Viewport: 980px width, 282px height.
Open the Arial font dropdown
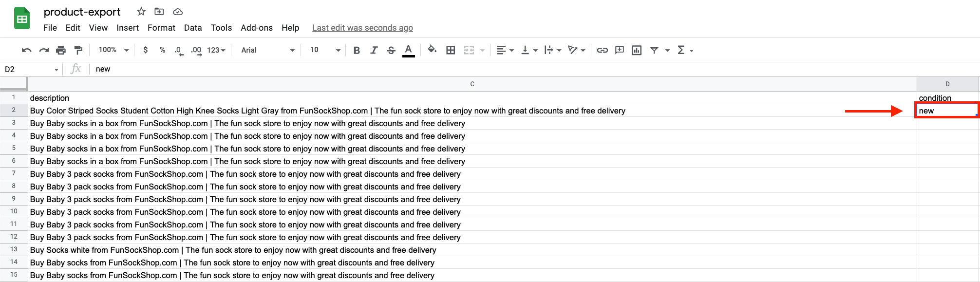point(268,50)
